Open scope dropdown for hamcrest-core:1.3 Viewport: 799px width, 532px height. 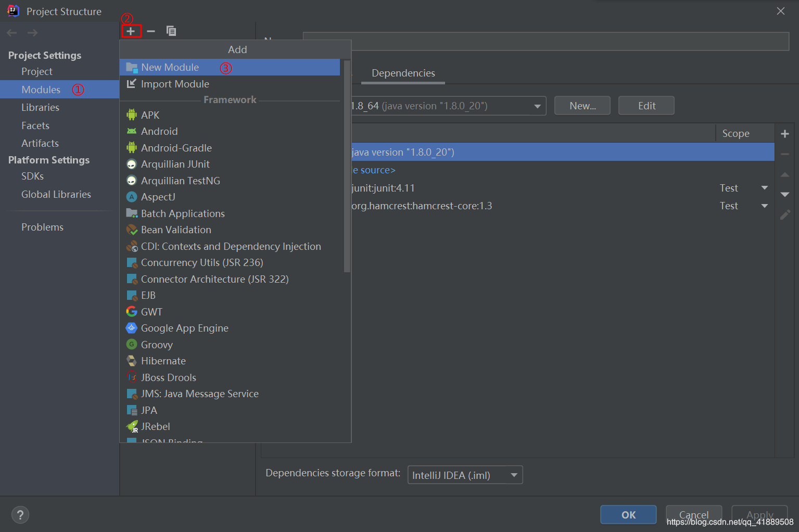click(764, 206)
